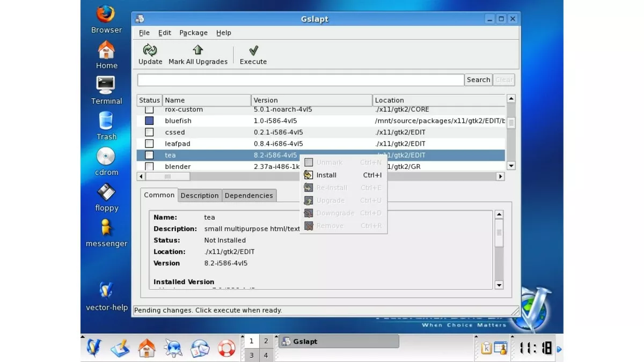Click the Gslapt taskbar button
The image size is (644, 362).
coord(339,342)
